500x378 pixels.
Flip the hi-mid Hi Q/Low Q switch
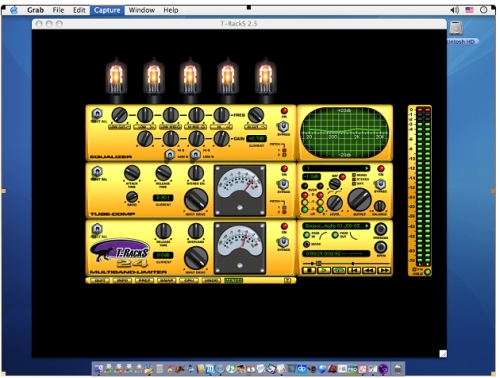195,154
